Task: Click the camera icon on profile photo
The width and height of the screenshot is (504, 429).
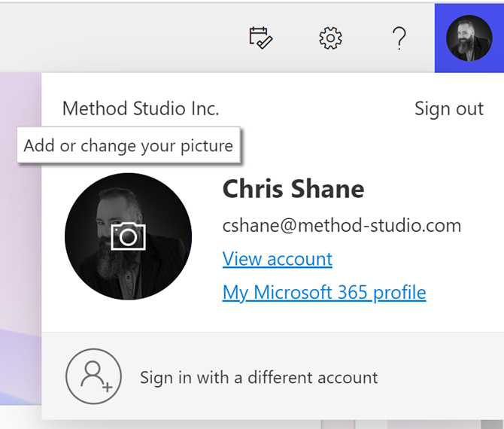Action: pos(128,237)
